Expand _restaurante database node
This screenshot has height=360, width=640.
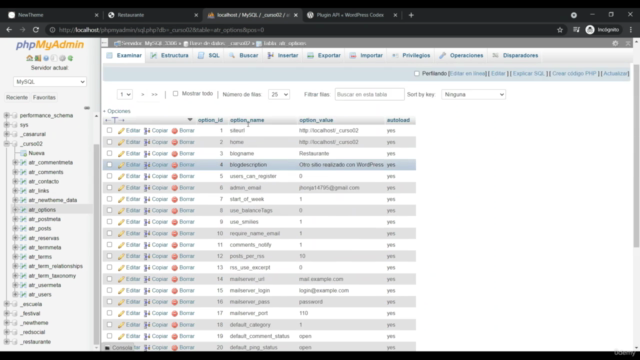pyautogui.click(x=7, y=342)
